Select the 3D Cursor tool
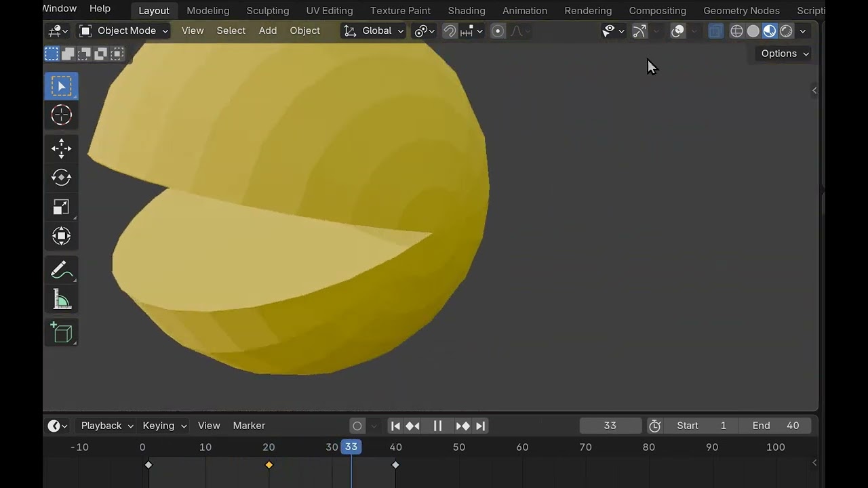Viewport: 868px width, 488px height. click(62, 115)
